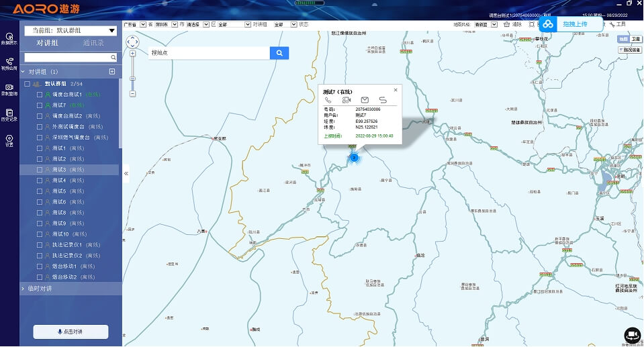Screen dimensions: 644x347
Task: Click the green user icon of 测试7
Action: click(48, 105)
